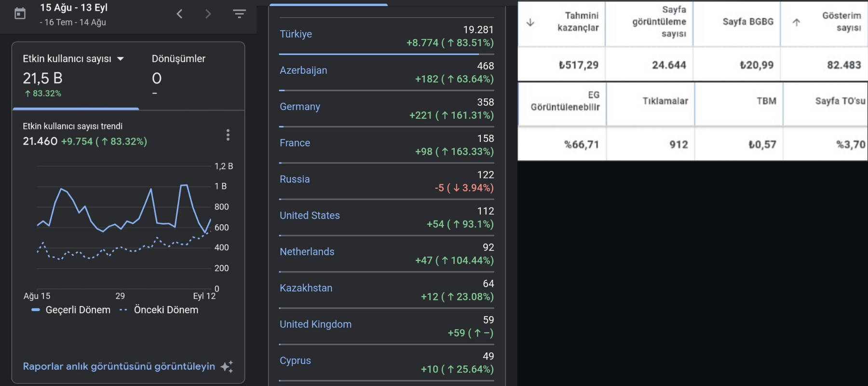This screenshot has height=386, width=868.
Task: Go to previous date range arrow
Action: tap(179, 14)
